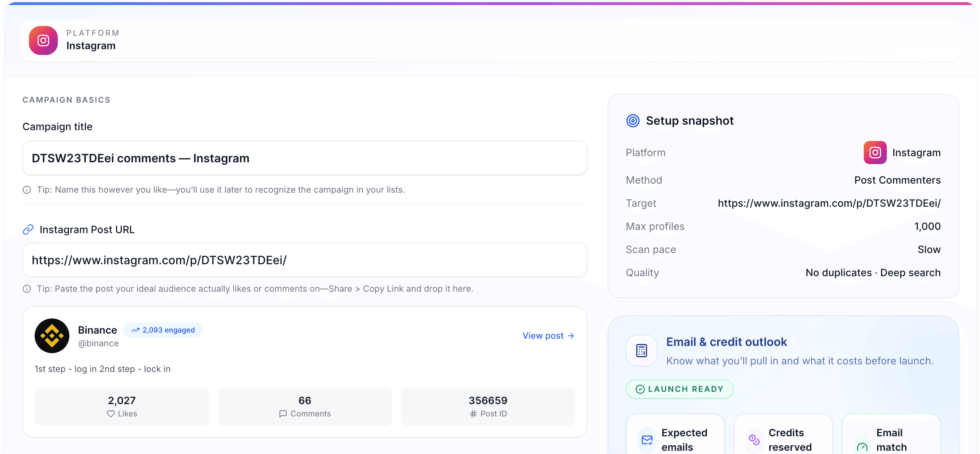Click the 66 Comments stat tile
This screenshot has height=454, width=980.
click(x=305, y=406)
